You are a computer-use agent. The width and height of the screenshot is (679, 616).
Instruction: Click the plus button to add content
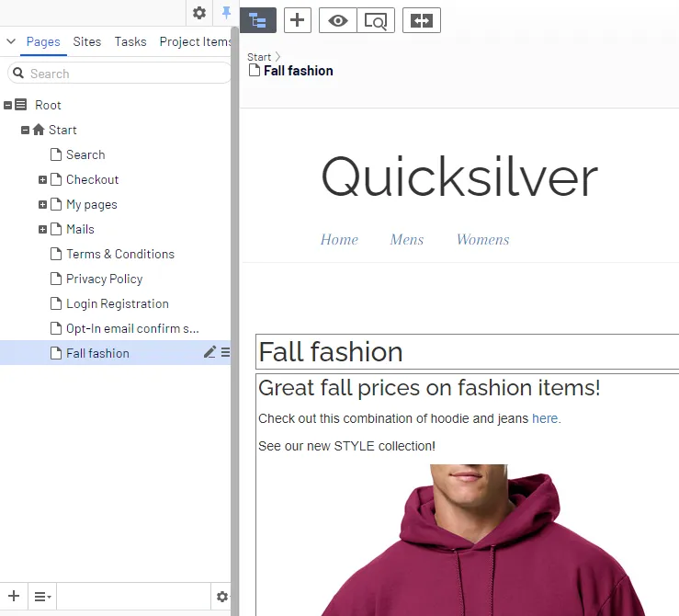[x=297, y=20]
